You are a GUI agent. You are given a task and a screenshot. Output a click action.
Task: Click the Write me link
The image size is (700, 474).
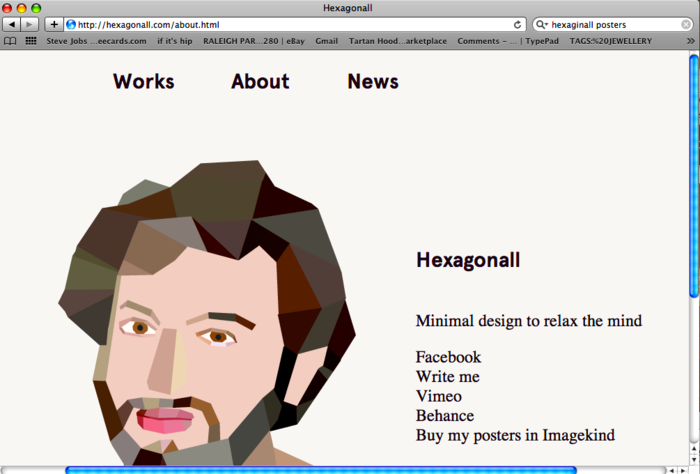447,377
